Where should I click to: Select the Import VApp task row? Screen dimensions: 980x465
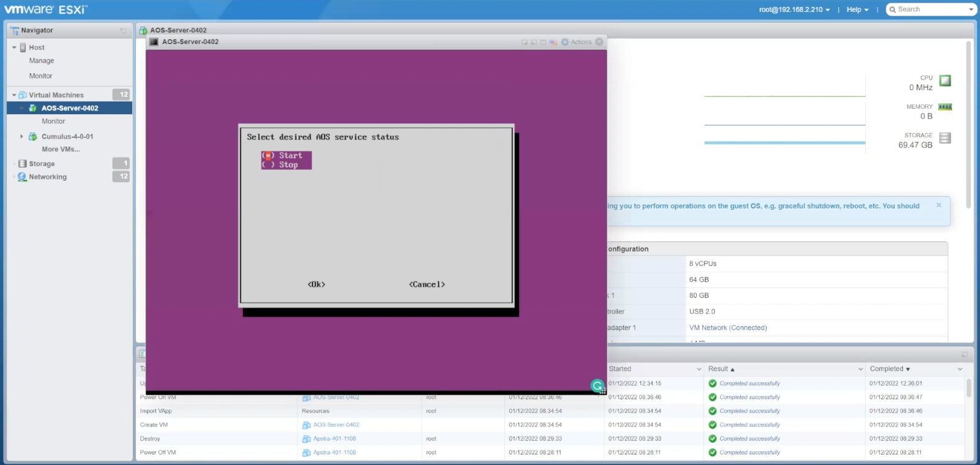click(551, 412)
